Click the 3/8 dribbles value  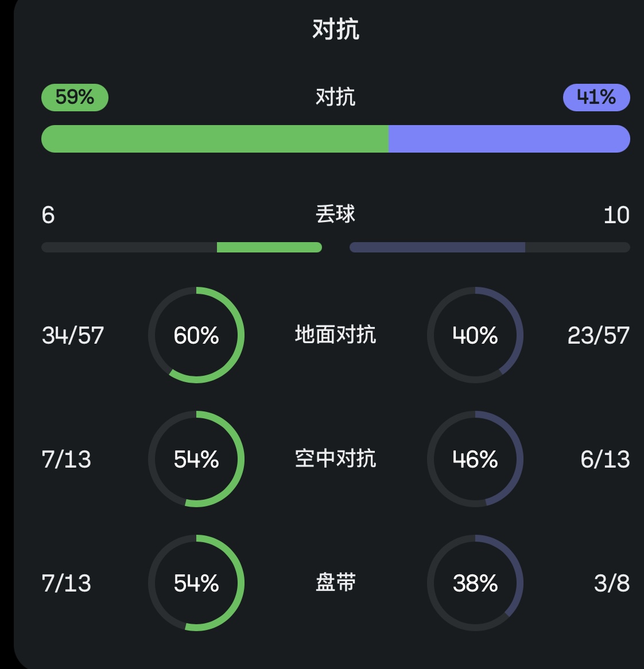(x=612, y=584)
